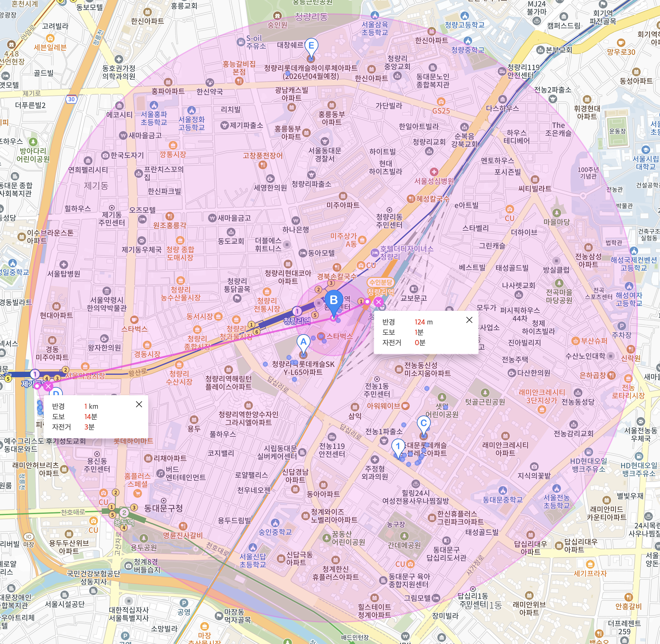The image size is (660, 644).
Task: Click the 명륜진사갈비 restaurant icon
Action: click(183, 526)
